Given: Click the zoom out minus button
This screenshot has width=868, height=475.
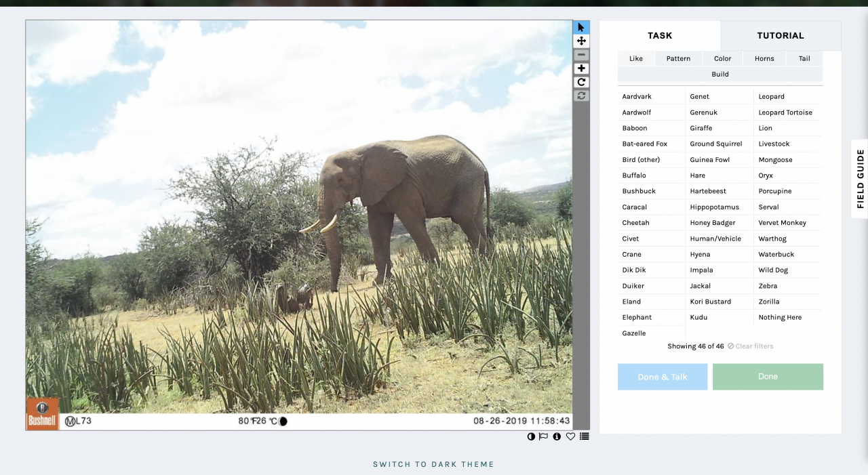Looking at the screenshot, I should coord(581,55).
